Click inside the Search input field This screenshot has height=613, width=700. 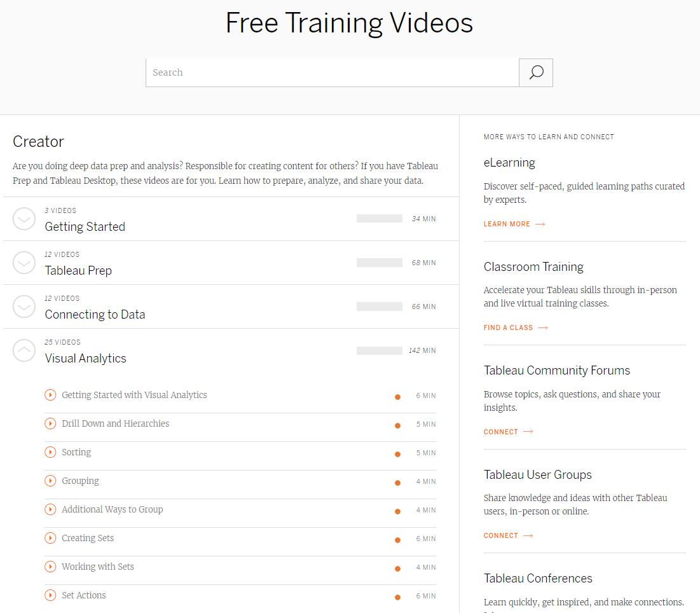(x=332, y=72)
